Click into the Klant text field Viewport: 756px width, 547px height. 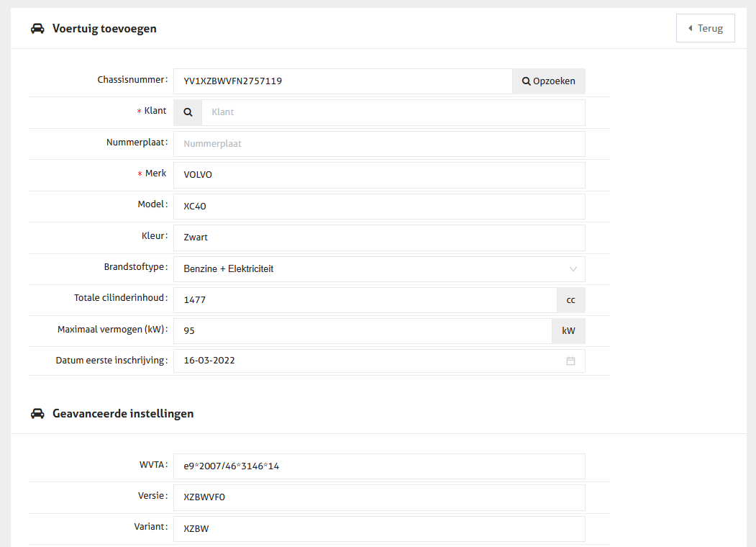click(x=393, y=112)
